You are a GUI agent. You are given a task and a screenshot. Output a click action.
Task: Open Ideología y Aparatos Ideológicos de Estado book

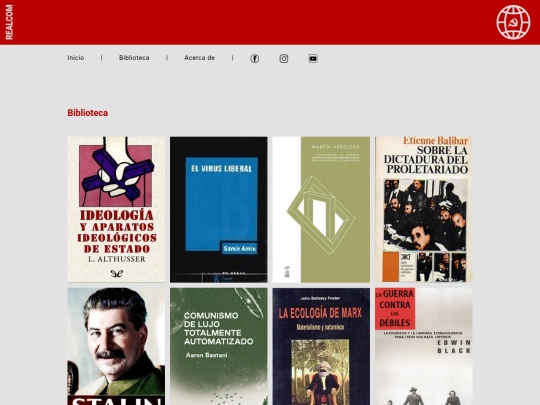[x=116, y=209]
